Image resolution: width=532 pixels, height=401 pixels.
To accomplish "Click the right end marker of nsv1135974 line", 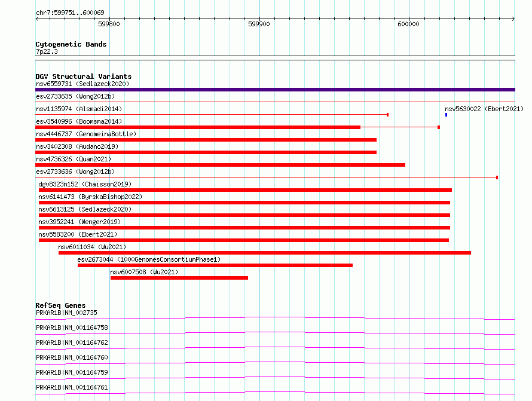I will [x=387, y=115].
